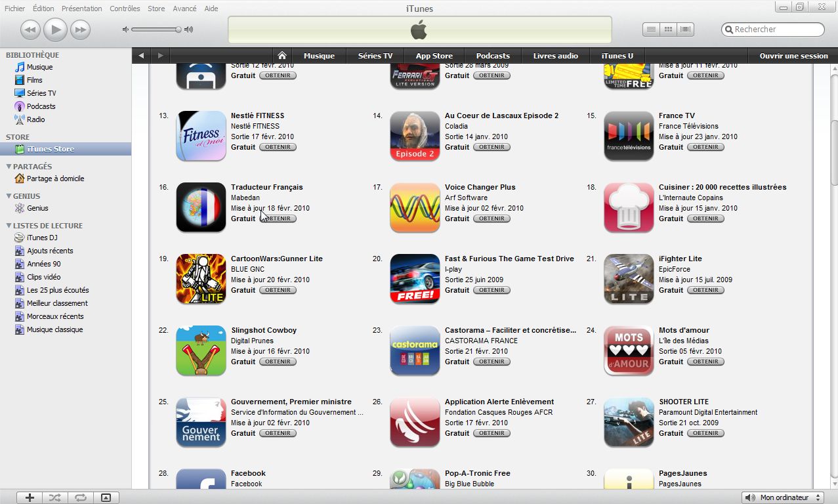Click the Traducteur Français flag icon
The width and height of the screenshot is (838, 504).
(201, 207)
